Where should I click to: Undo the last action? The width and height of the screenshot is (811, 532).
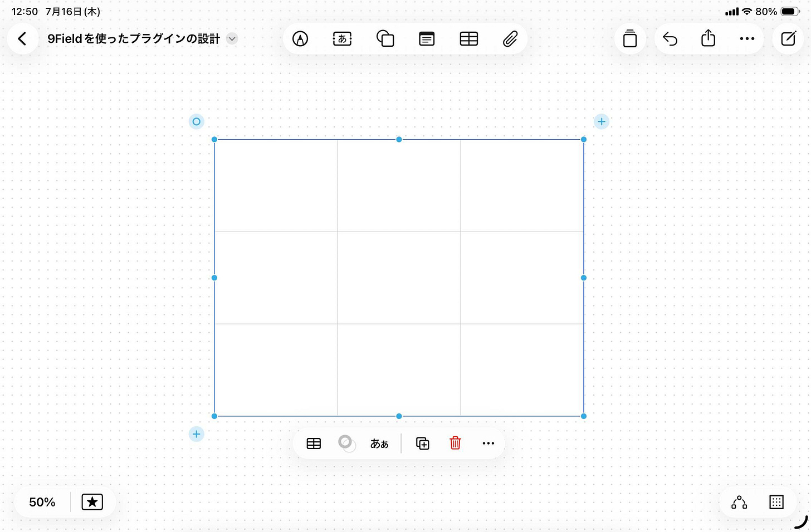click(670, 39)
